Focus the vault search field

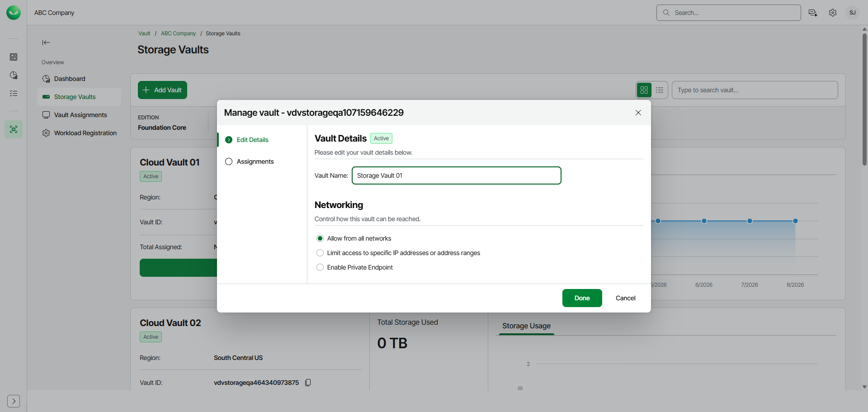point(755,90)
